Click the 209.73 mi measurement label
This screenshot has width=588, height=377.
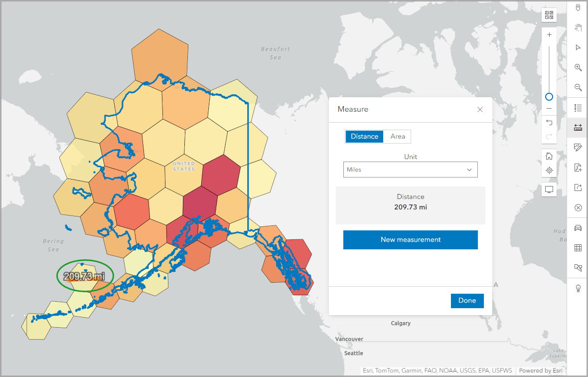pyautogui.click(x=85, y=275)
